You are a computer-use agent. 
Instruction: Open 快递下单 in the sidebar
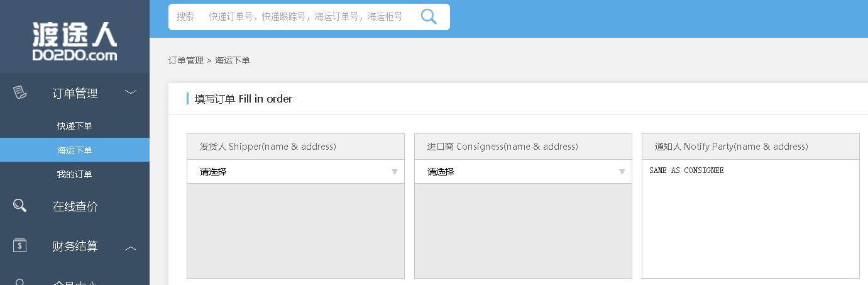click(x=75, y=126)
